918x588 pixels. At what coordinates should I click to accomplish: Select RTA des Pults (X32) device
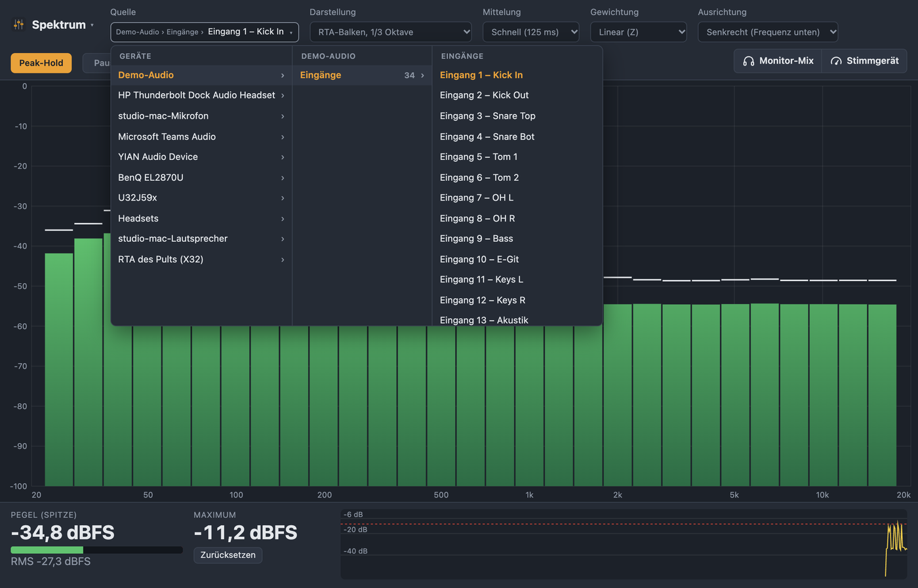(201, 260)
